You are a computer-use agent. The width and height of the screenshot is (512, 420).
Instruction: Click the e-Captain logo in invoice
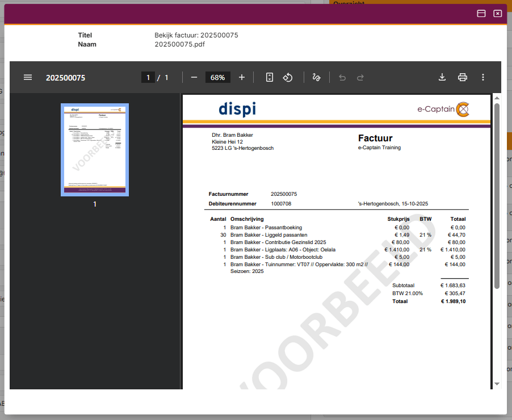tap(443, 109)
